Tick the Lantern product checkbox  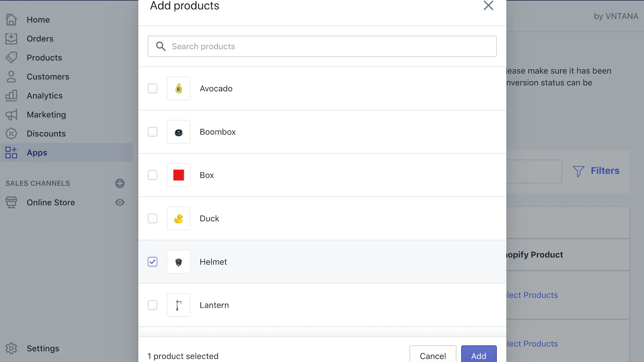tap(153, 305)
